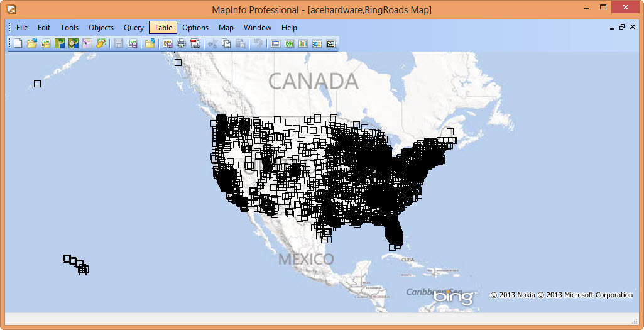Open the Table menu
This screenshot has height=330, width=644.
click(x=163, y=28)
